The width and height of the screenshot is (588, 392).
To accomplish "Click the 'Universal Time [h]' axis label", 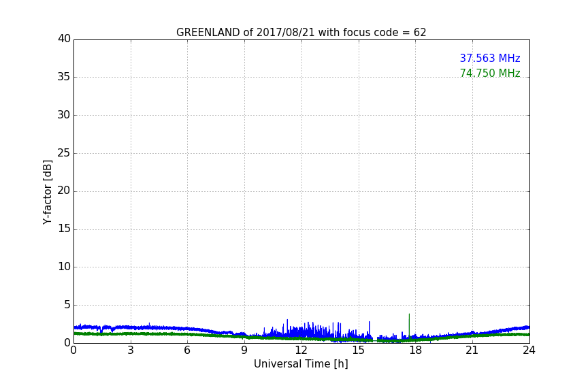I will click(301, 364).
